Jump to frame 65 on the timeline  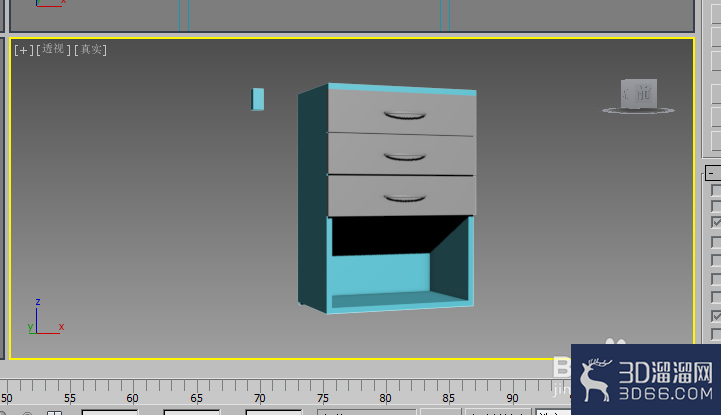coord(196,398)
